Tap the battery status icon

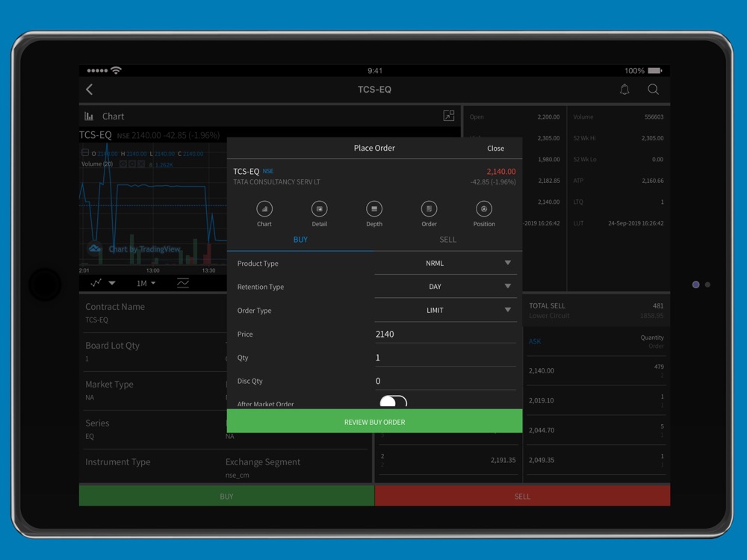pyautogui.click(x=655, y=70)
